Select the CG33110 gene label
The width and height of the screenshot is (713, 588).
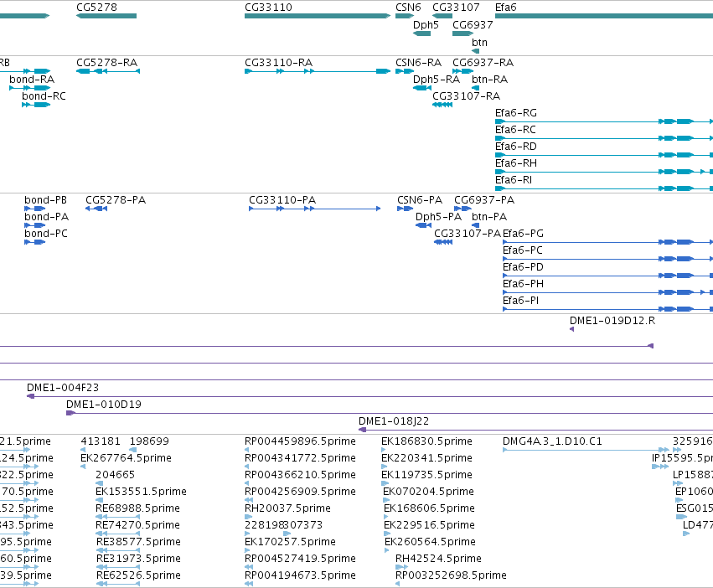coord(268,8)
